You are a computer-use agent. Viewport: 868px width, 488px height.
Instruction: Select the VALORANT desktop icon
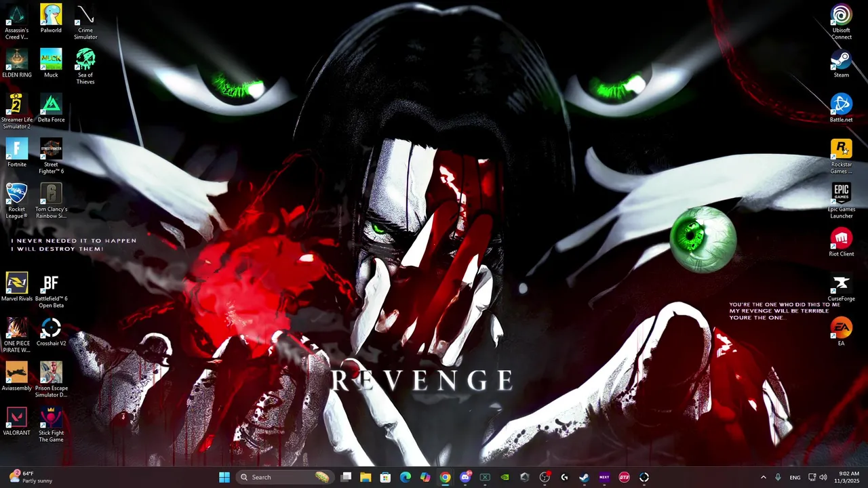tap(17, 421)
